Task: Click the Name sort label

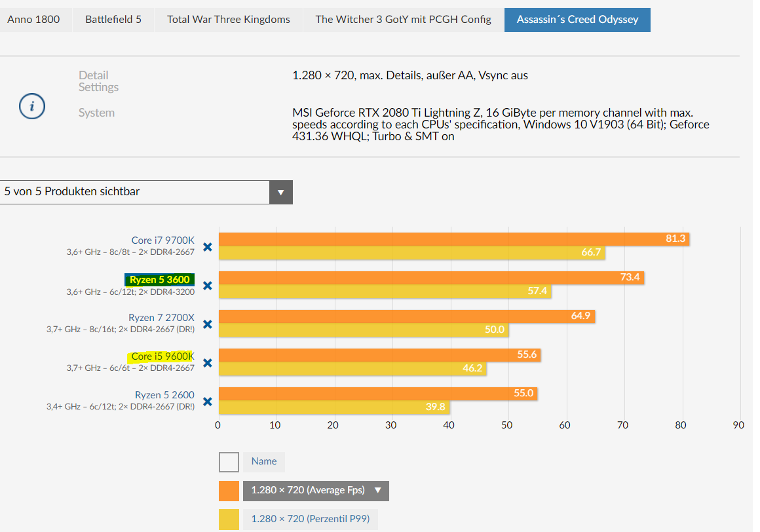Action: pos(263,462)
